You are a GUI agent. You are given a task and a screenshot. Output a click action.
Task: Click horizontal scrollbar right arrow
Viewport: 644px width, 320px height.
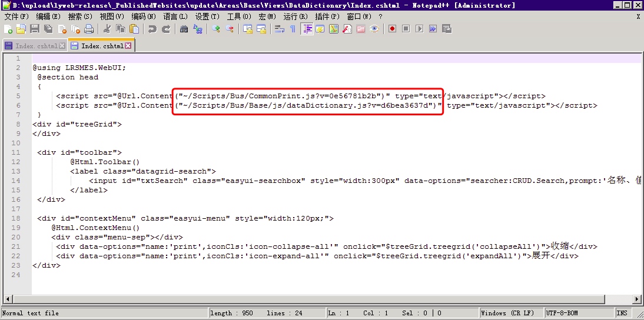636,298
